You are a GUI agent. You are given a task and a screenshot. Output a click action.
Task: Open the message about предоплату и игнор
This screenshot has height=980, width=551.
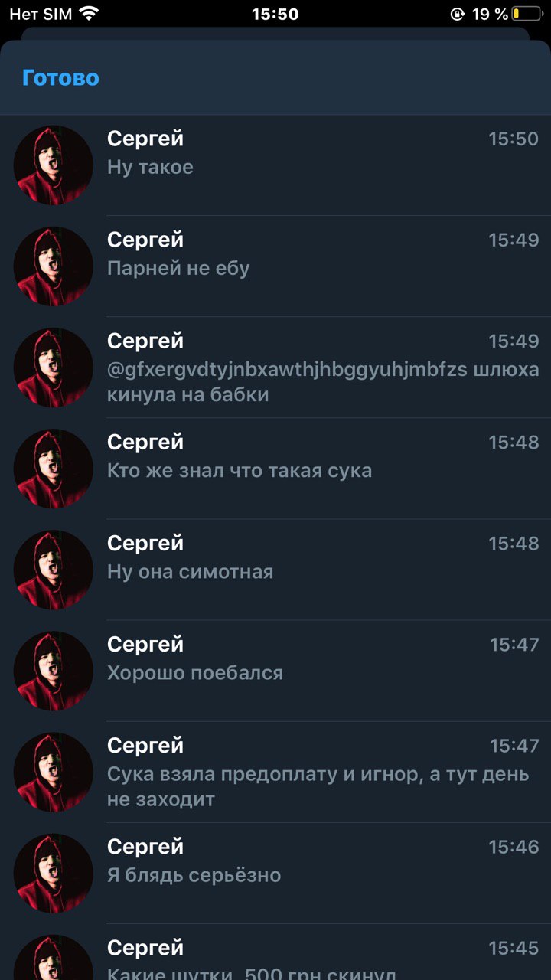pyautogui.click(x=275, y=772)
